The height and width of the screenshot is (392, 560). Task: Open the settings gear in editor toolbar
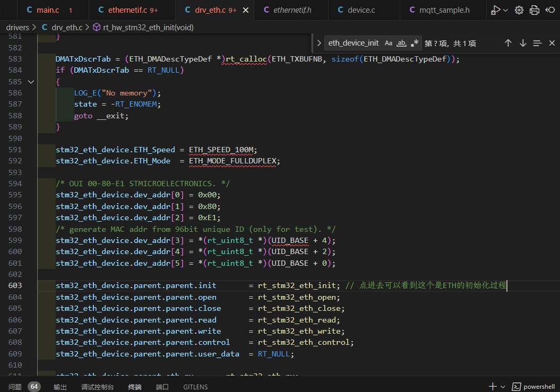(x=519, y=10)
